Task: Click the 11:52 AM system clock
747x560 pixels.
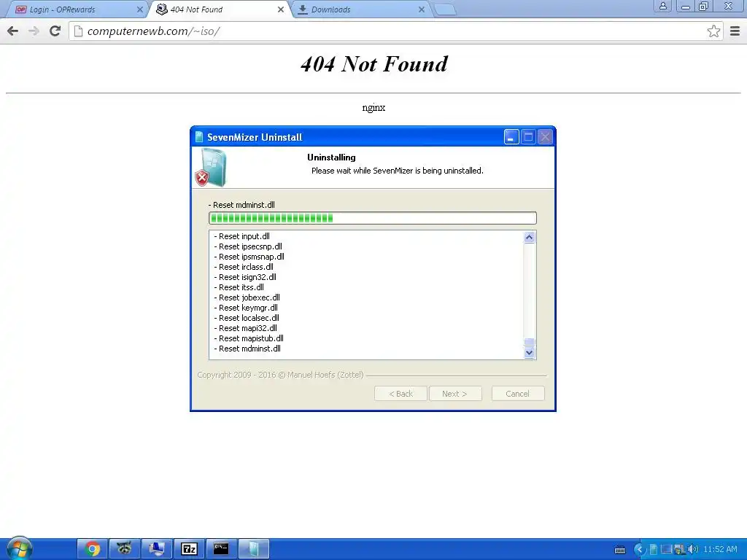Action: 720,550
